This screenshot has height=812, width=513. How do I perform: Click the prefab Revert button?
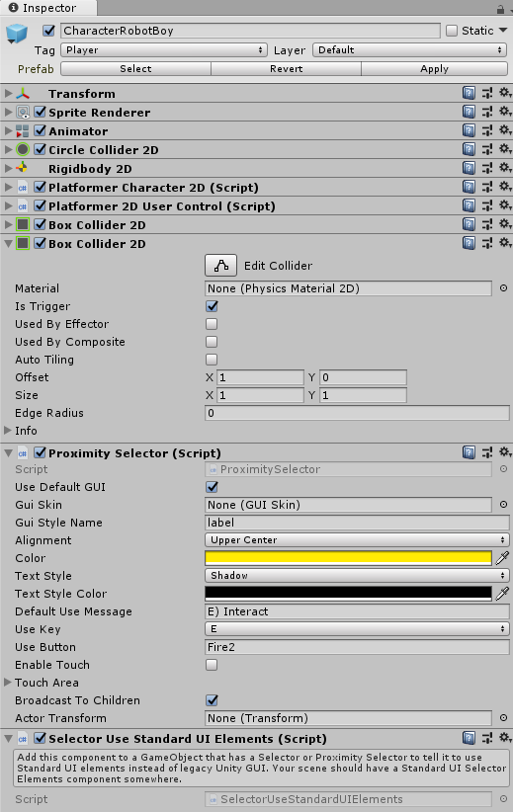286,69
